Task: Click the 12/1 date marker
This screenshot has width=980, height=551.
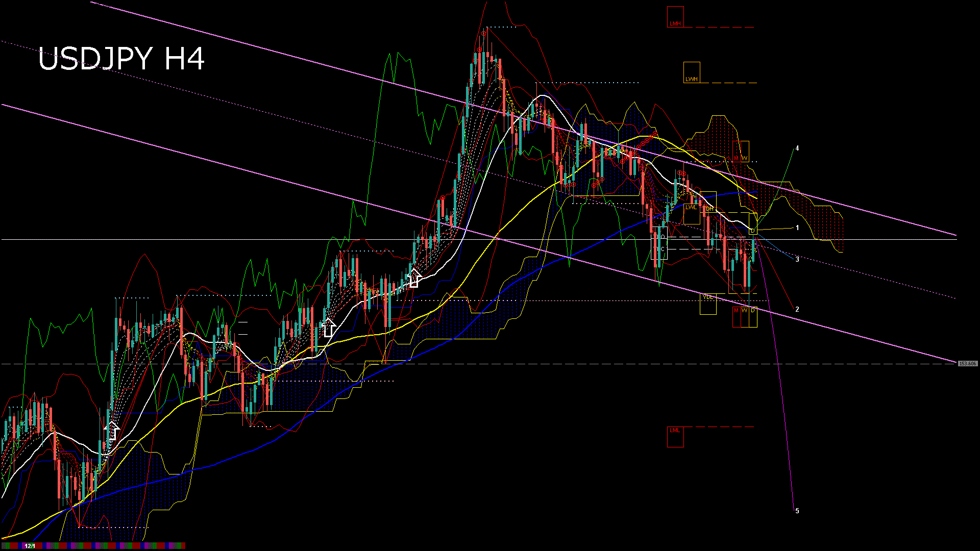Action: tap(30, 546)
